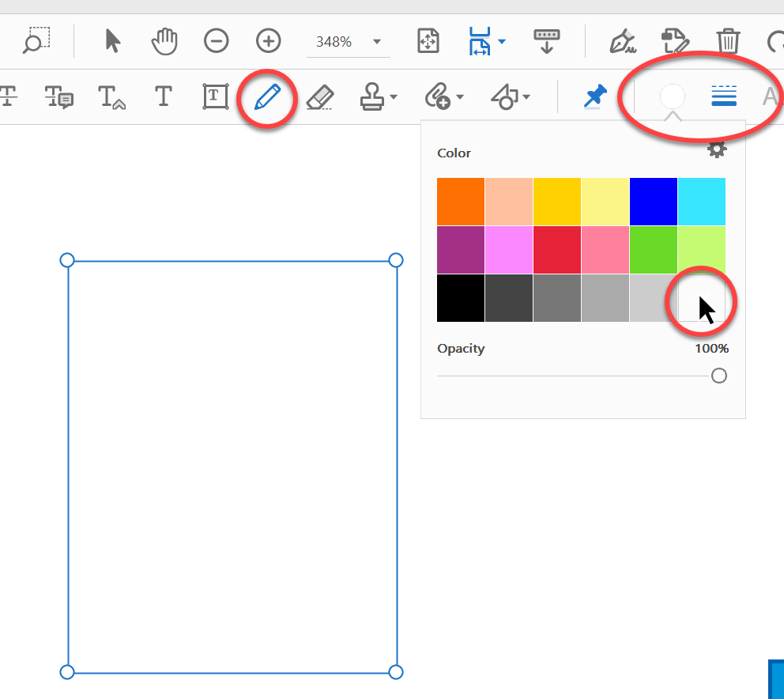Select the Pencil drawing tool
The image size is (784, 699).
267,96
